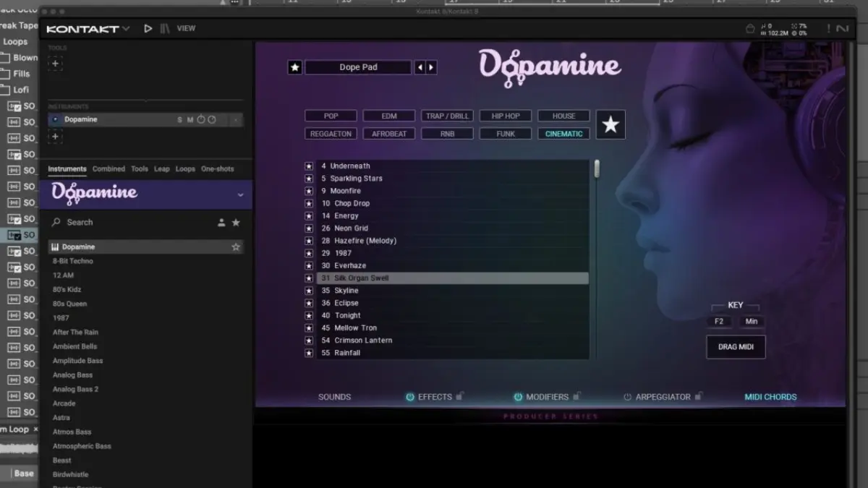Solo the Dopamine instrument
The height and width of the screenshot is (488, 868).
click(x=180, y=120)
